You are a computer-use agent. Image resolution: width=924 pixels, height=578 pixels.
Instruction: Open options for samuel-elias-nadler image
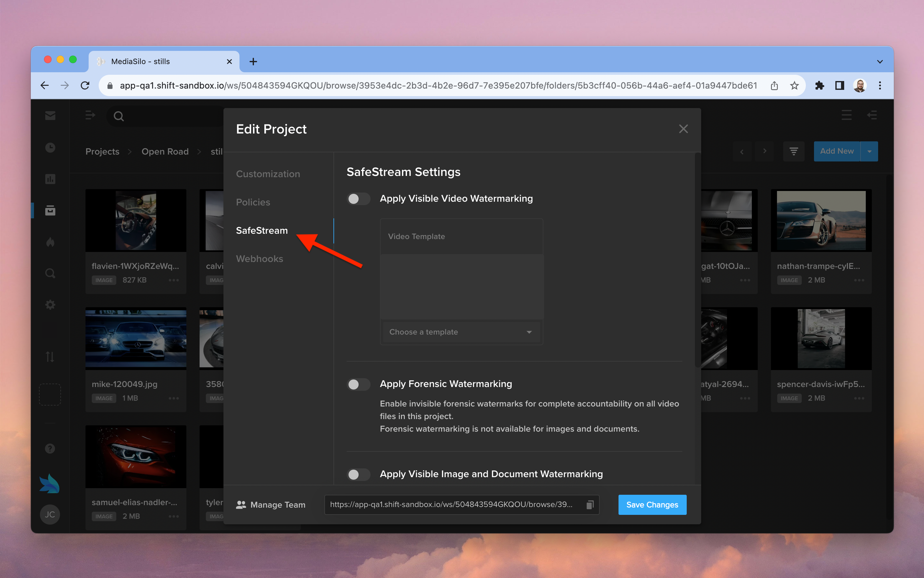(x=174, y=516)
